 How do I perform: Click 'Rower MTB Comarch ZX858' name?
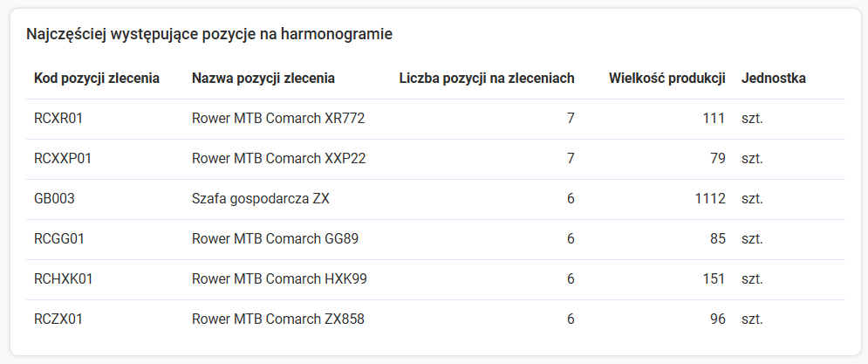pyautogui.click(x=277, y=319)
